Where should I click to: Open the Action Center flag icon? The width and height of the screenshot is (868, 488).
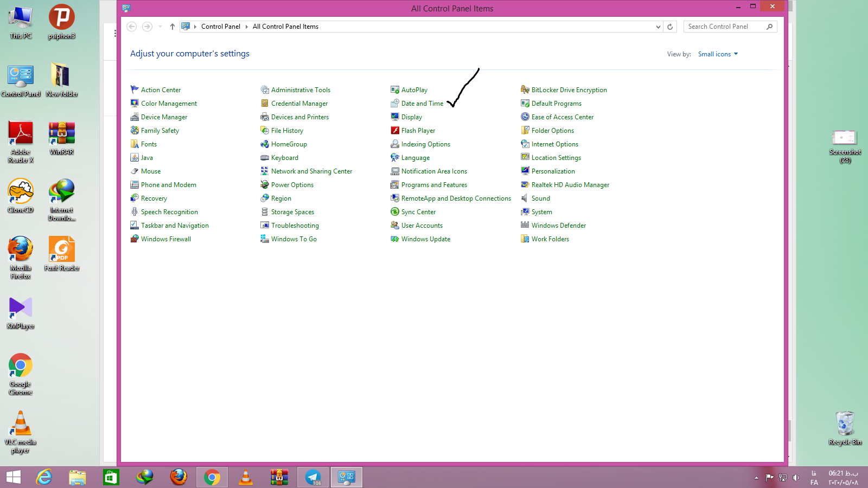(x=135, y=89)
